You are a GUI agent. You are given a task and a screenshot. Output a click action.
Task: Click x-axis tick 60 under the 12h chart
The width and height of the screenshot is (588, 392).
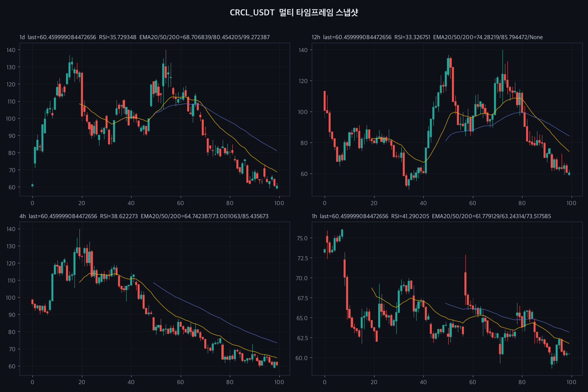473,203
